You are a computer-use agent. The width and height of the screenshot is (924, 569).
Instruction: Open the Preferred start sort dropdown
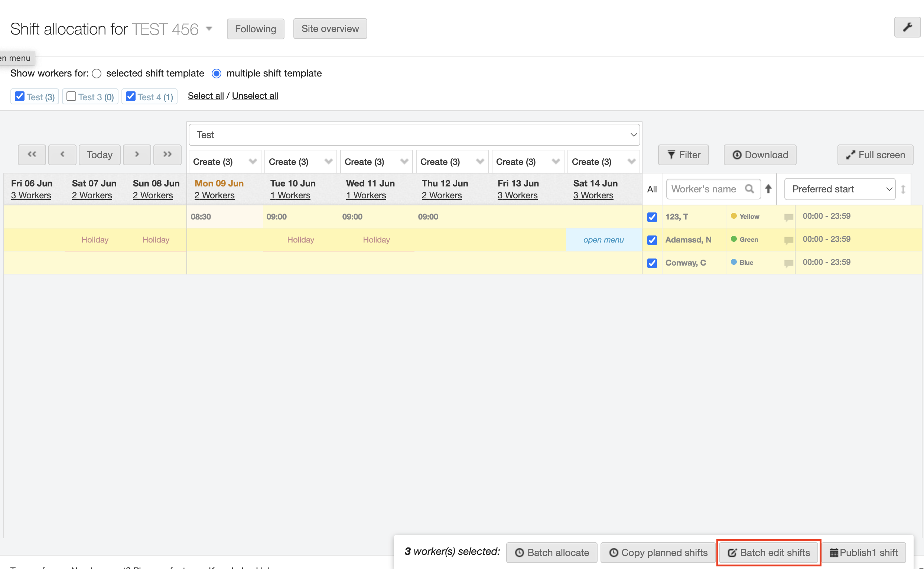coord(840,189)
